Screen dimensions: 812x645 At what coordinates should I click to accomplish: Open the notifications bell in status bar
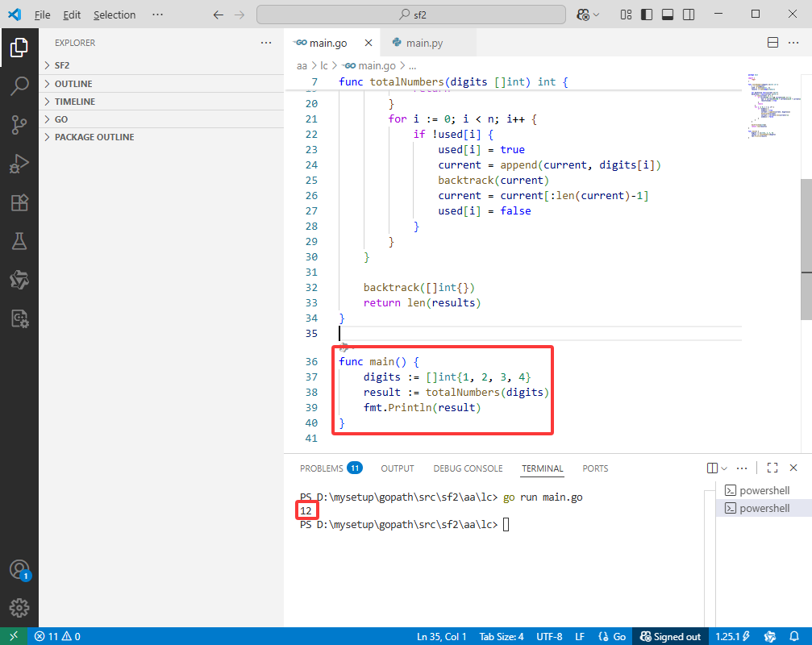click(x=794, y=636)
